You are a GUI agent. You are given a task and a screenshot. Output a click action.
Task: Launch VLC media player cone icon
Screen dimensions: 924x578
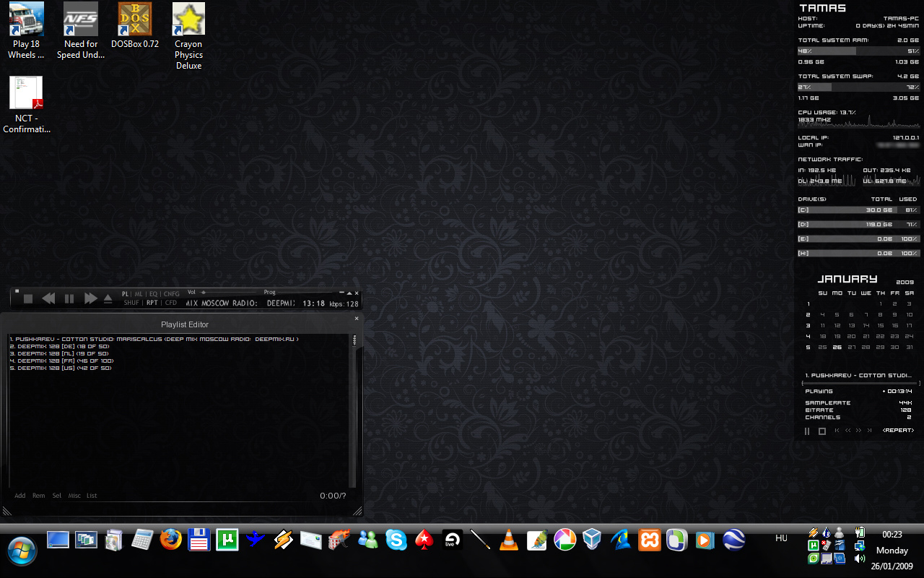tap(509, 540)
